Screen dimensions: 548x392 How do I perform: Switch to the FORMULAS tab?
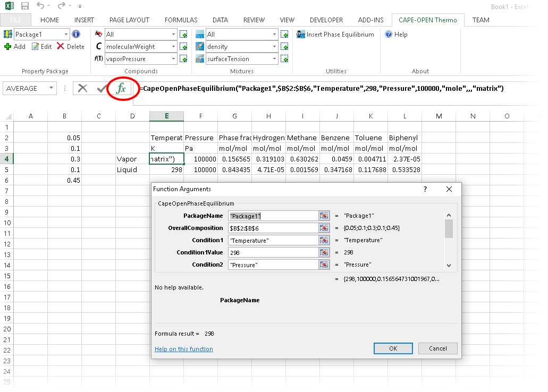click(x=181, y=20)
